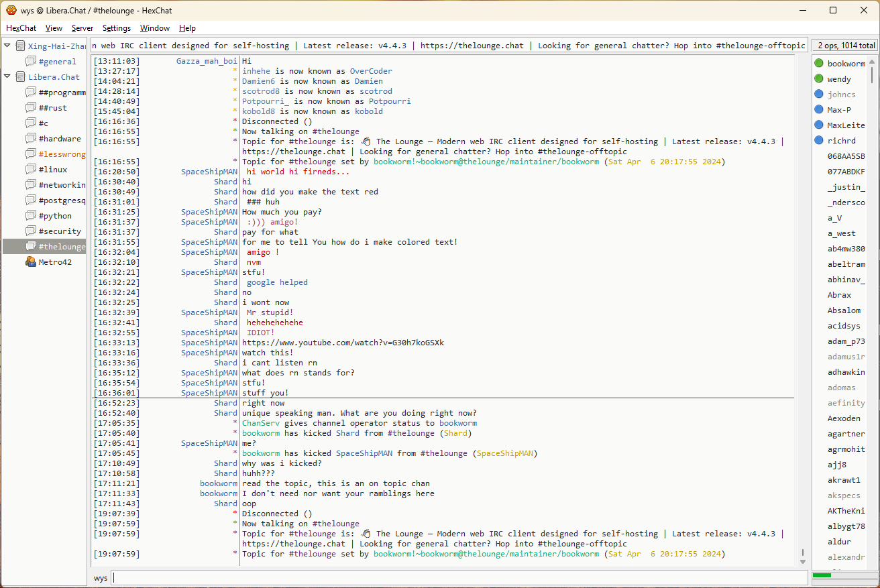The image size is (880, 588).
Task: Collapse the Libera.Chat network tree
Action: click(7, 76)
